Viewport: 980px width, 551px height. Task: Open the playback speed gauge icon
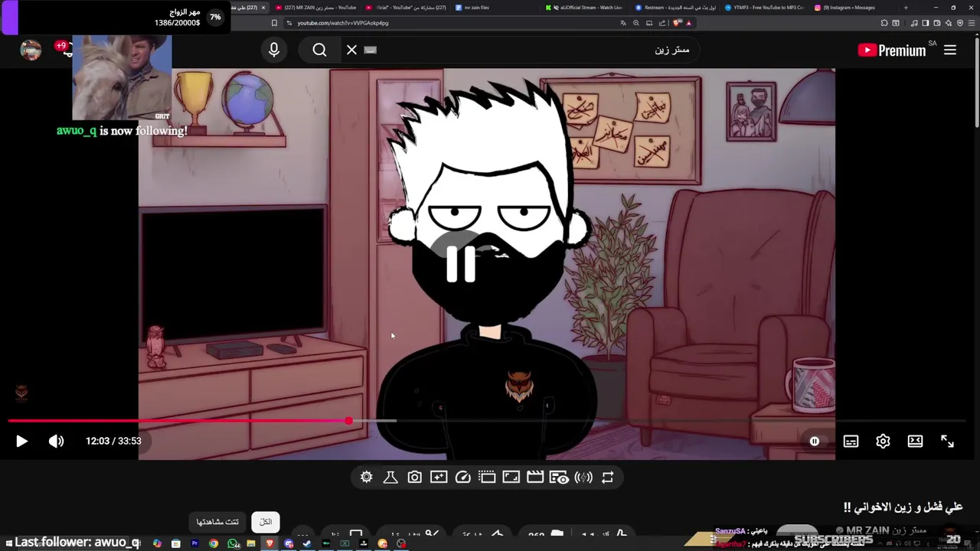463,477
